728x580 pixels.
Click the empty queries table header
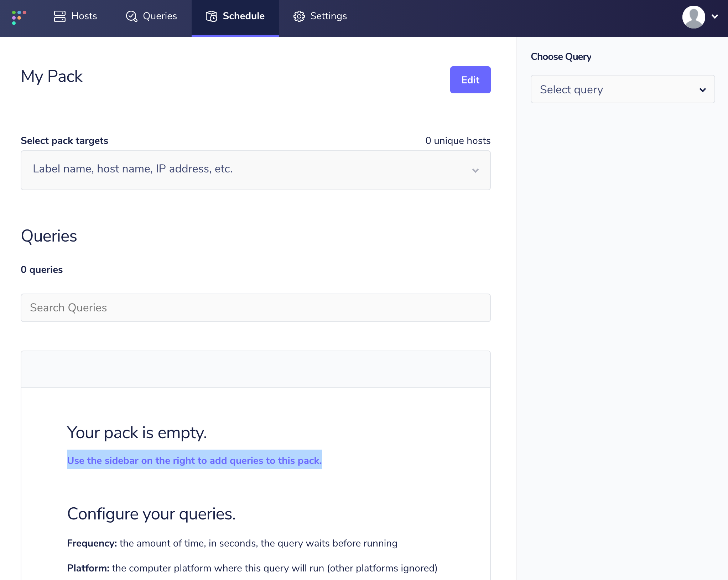pyautogui.click(x=255, y=369)
